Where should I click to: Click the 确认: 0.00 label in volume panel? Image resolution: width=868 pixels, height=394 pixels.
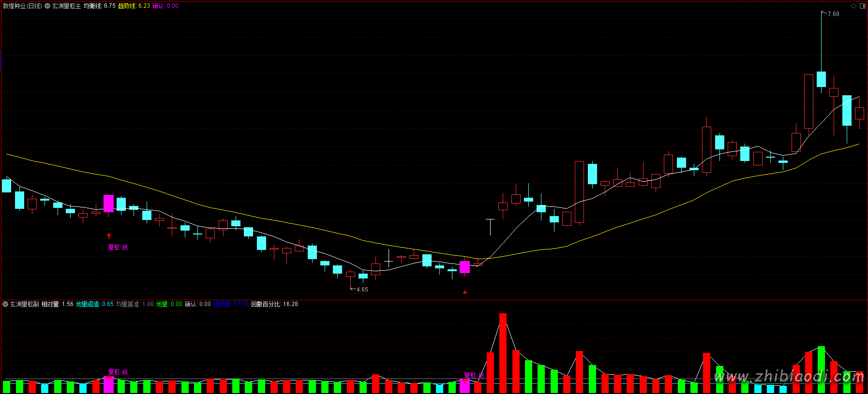[198, 304]
